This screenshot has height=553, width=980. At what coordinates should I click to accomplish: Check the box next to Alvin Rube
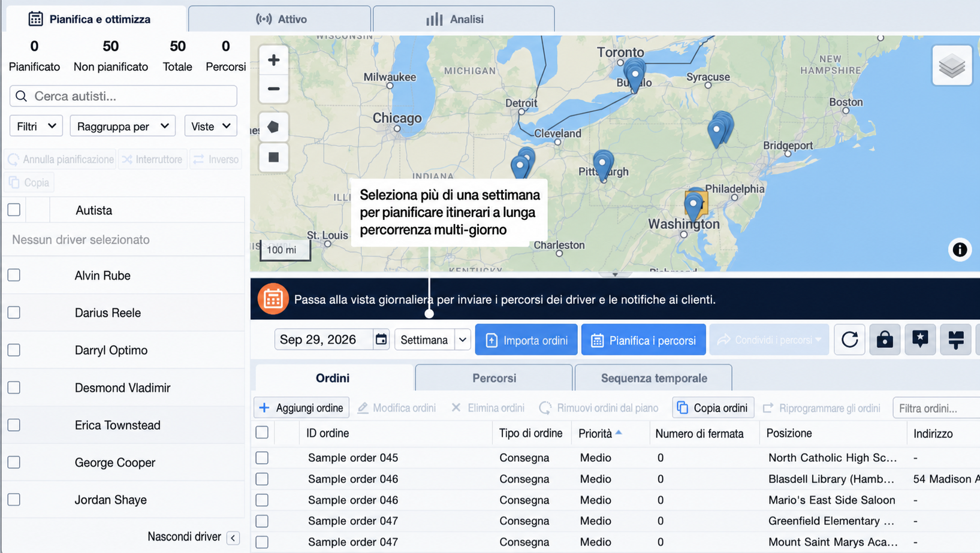coord(14,275)
